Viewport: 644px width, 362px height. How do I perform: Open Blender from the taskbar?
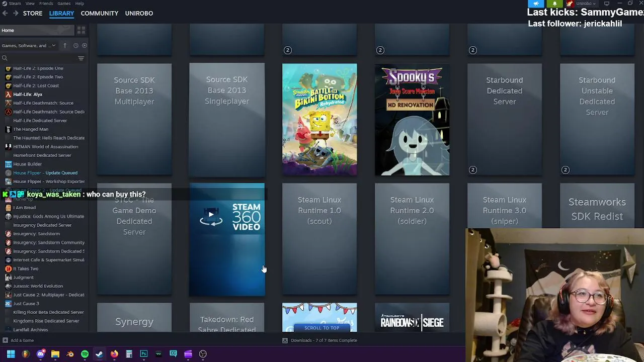tap(70, 354)
